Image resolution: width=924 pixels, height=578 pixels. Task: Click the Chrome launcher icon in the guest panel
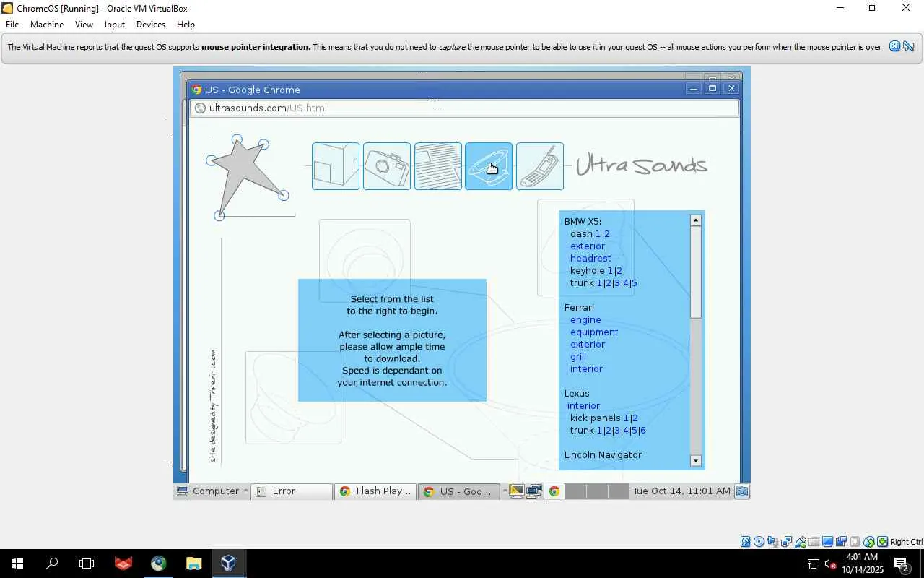[554, 491]
